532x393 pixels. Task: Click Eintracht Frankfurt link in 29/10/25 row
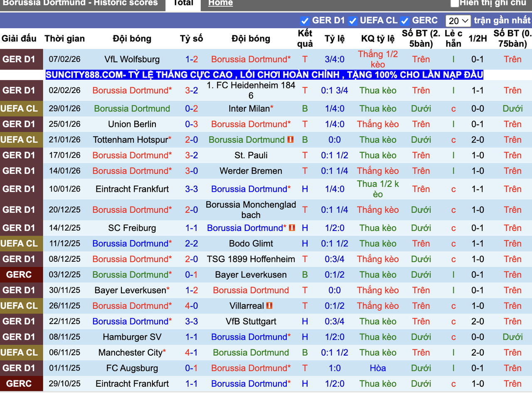point(132,384)
